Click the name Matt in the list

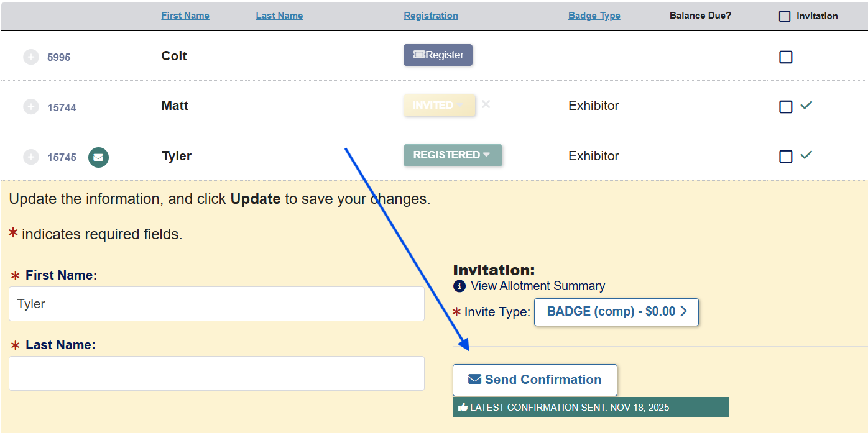(175, 106)
